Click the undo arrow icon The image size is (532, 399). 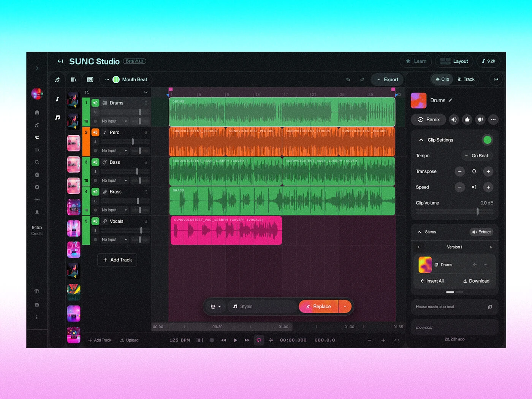(x=348, y=79)
